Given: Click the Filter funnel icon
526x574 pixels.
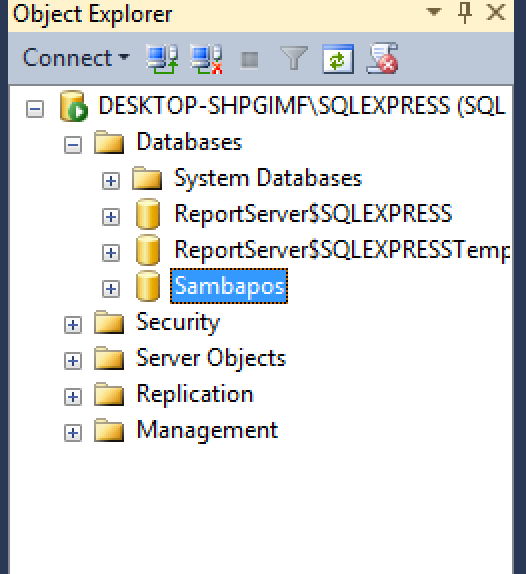Looking at the screenshot, I should coord(294,58).
